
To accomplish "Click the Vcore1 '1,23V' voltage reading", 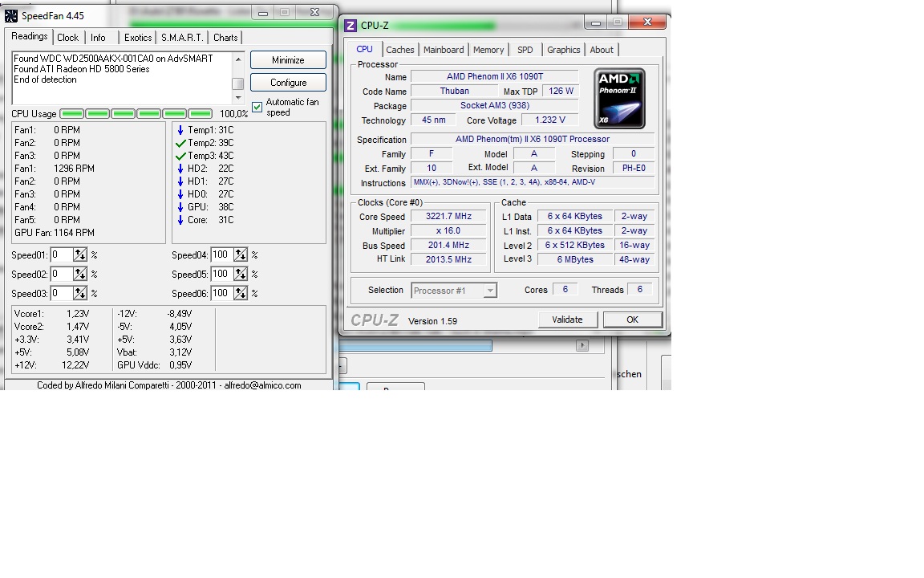I will [78, 314].
